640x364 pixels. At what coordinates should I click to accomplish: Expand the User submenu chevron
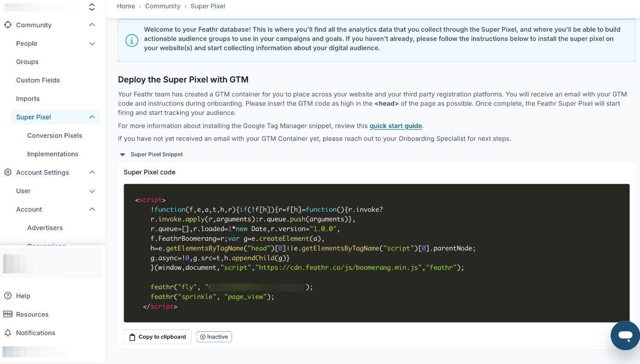pos(92,191)
